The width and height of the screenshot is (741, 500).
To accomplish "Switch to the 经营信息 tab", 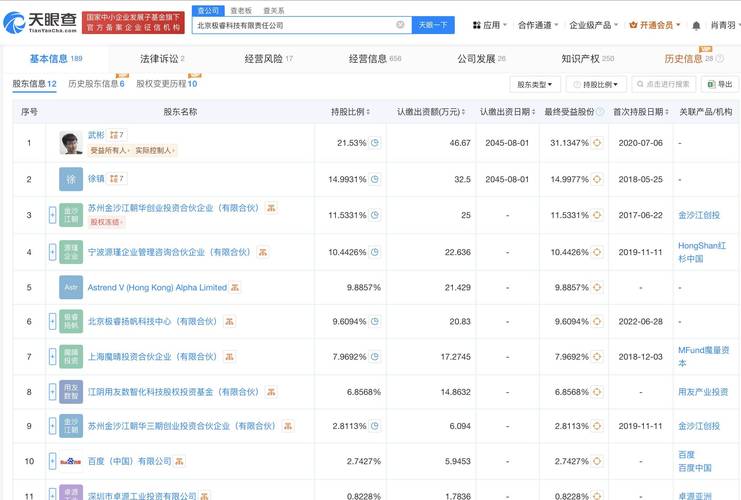I will point(375,59).
